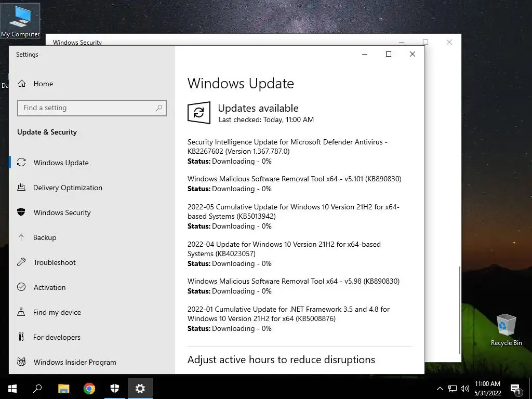The image size is (532, 399).
Task: Click the Last checked: Today, 11:00 AM text
Action: point(266,120)
